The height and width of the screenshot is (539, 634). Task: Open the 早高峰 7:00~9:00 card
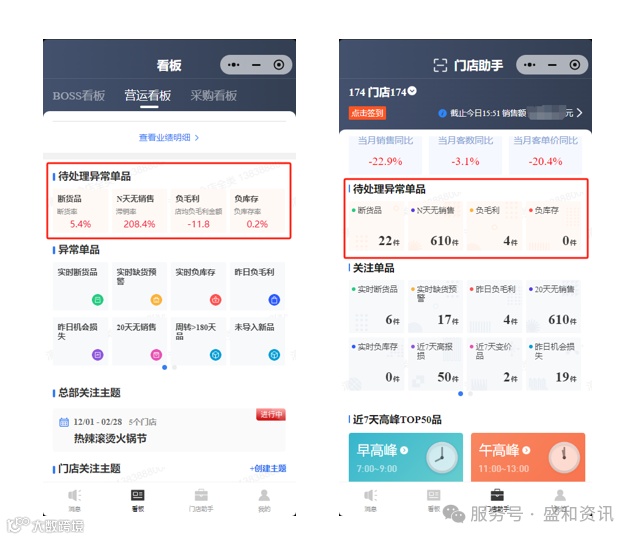pyautogui.click(x=406, y=457)
